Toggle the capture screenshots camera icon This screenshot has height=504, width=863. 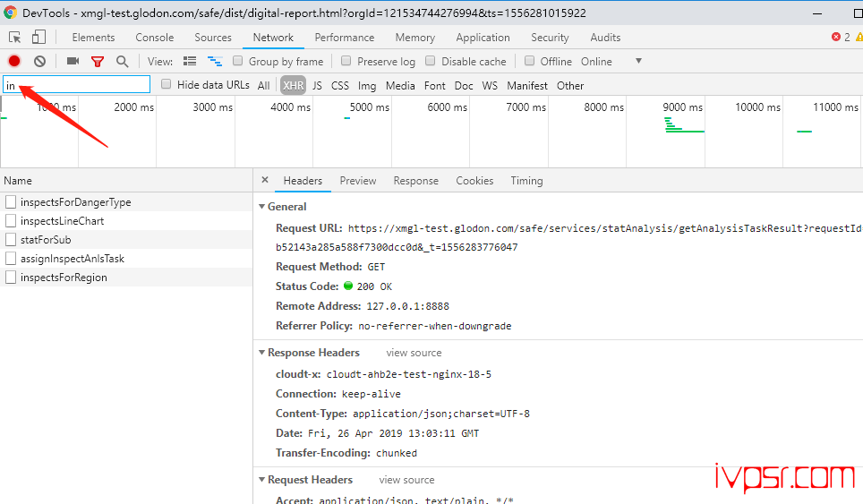pos(73,61)
